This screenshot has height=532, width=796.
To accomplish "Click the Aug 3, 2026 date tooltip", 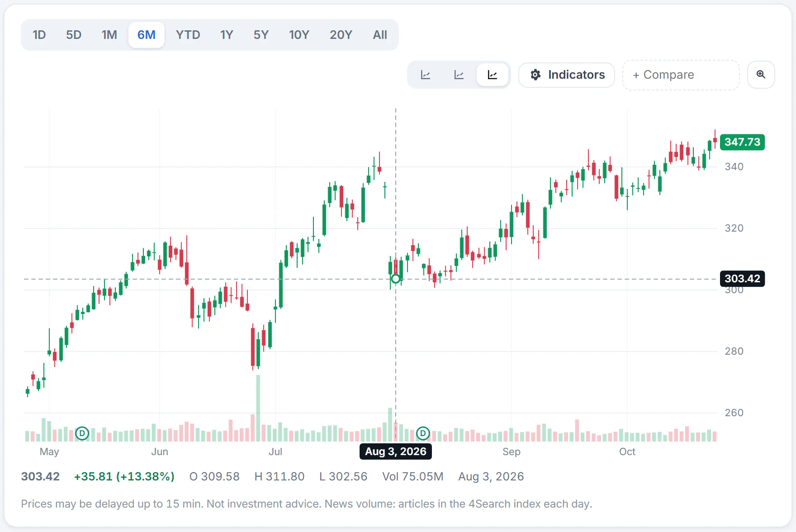I will (x=396, y=451).
